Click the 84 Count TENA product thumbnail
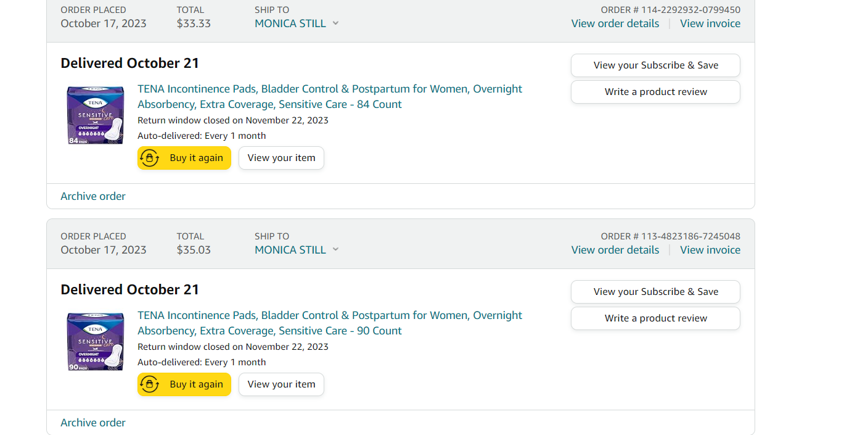Screen dimensions: 868x435 96,115
